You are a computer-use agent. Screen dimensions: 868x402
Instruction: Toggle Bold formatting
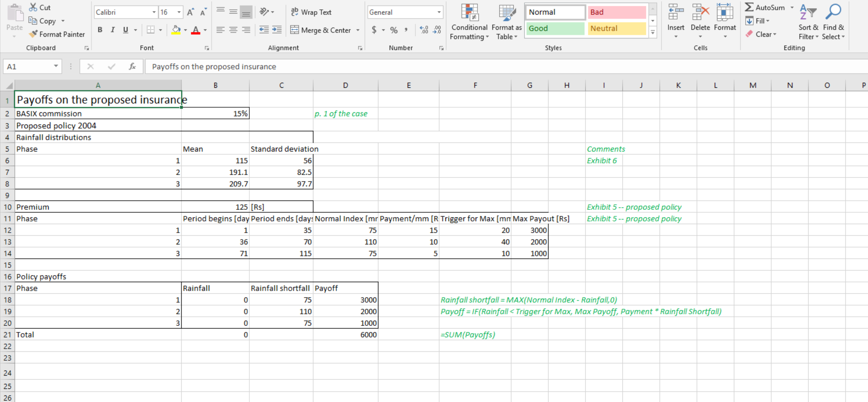[x=100, y=30]
